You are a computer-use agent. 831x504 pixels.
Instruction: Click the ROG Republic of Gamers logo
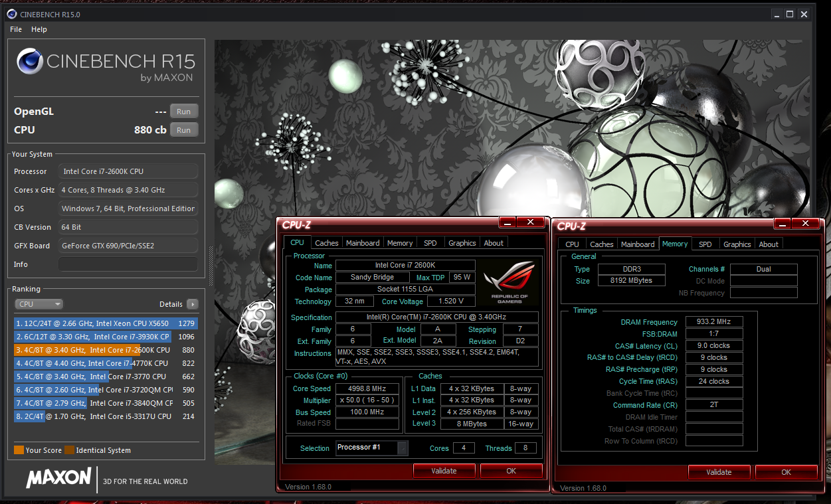point(510,282)
